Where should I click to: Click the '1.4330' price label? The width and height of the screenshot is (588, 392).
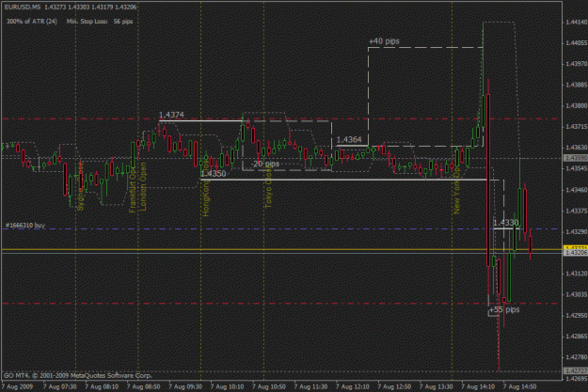(506, 223)
